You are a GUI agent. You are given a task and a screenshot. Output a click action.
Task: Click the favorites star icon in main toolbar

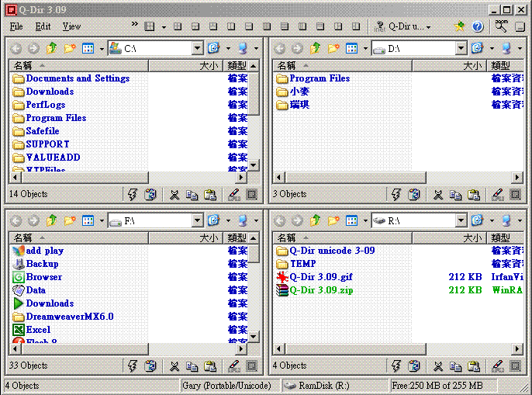[460, 26]
